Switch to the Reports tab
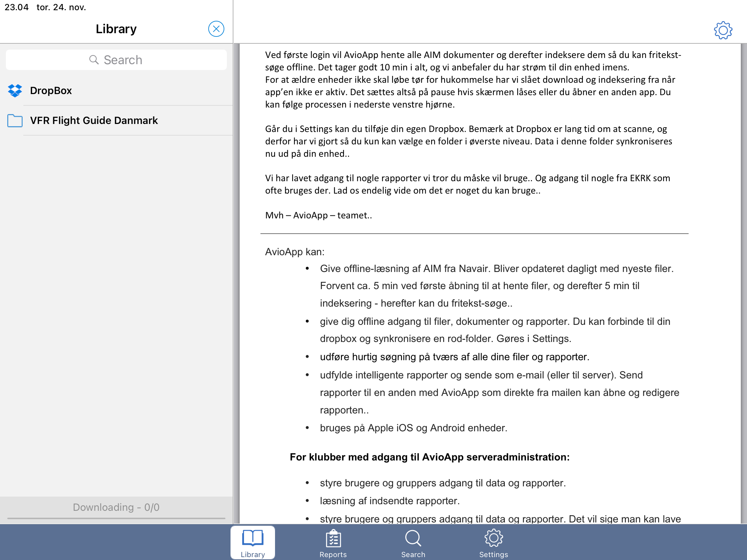747x560 pixels. [333, 543]
